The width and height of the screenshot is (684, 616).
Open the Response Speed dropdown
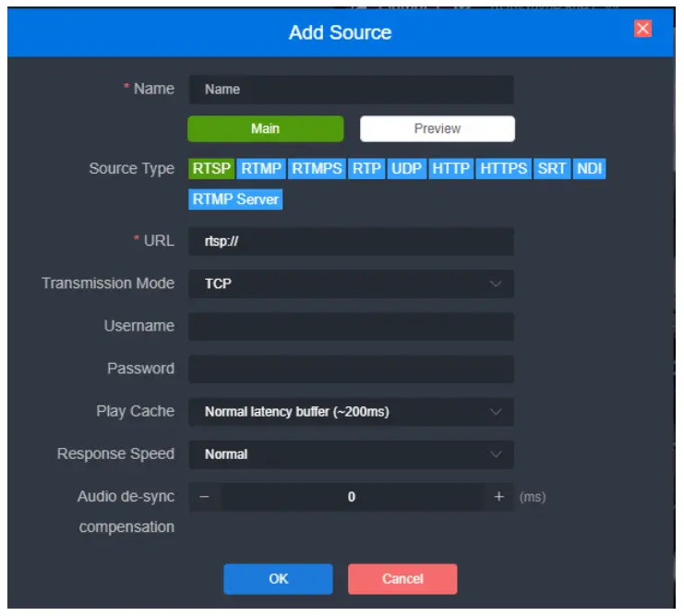tap(351, 454)
